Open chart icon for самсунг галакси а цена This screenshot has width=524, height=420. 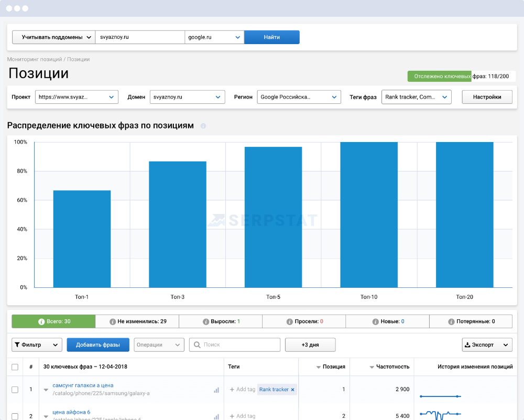[216, 390]
